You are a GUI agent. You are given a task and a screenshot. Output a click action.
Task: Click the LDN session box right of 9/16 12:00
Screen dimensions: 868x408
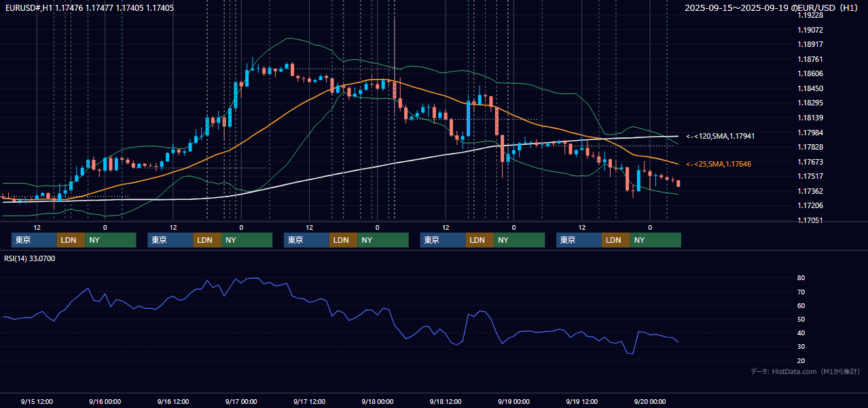pyautogui.click(x=207, y=240)
